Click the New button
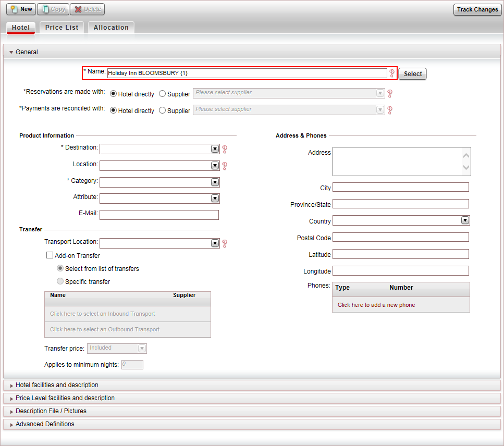This screenshot has height=446, width=504. pyautogui.click(x=21, y=9)
